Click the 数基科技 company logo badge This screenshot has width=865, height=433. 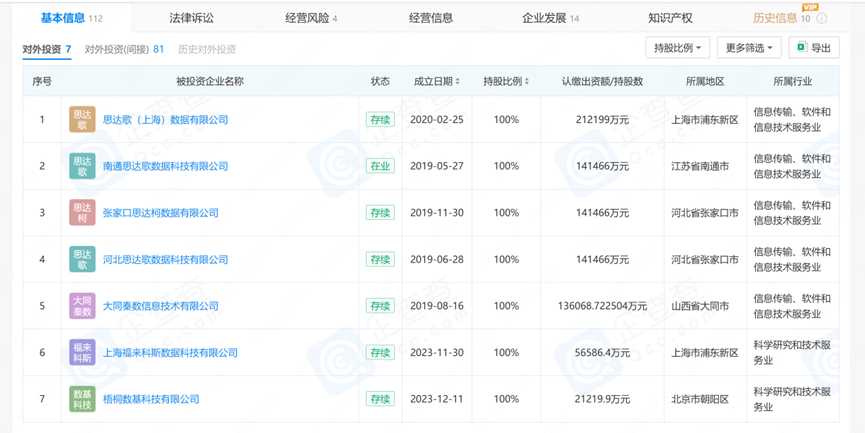point(82,399)
